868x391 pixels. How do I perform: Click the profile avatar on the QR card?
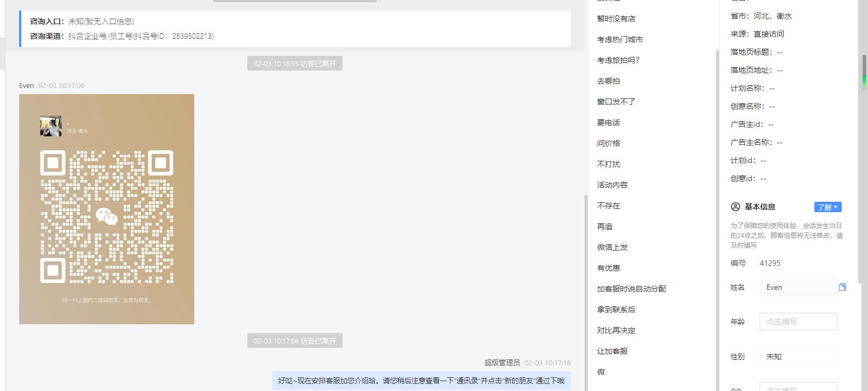click(50, 126)
